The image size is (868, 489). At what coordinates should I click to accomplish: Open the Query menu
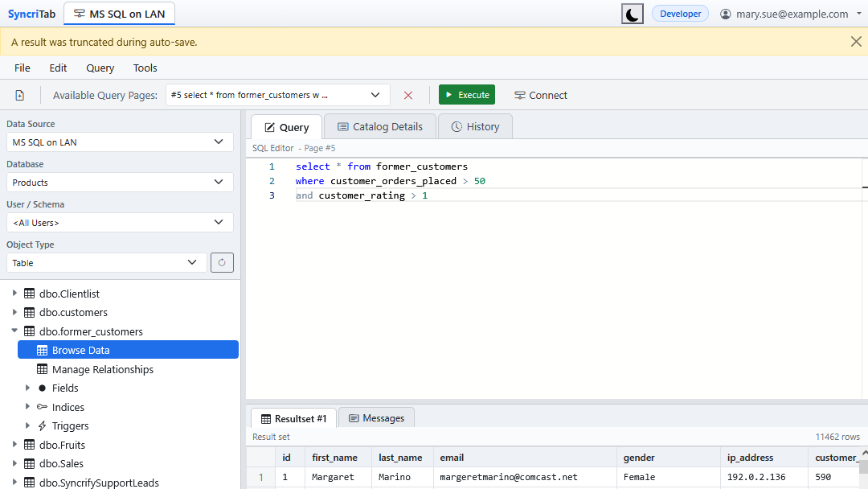[100, 68]
